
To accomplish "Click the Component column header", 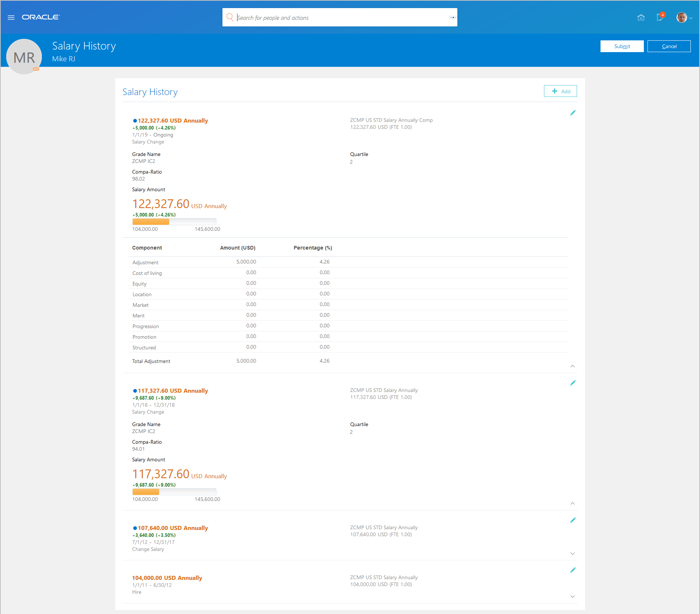I will (x=147, y=248).
